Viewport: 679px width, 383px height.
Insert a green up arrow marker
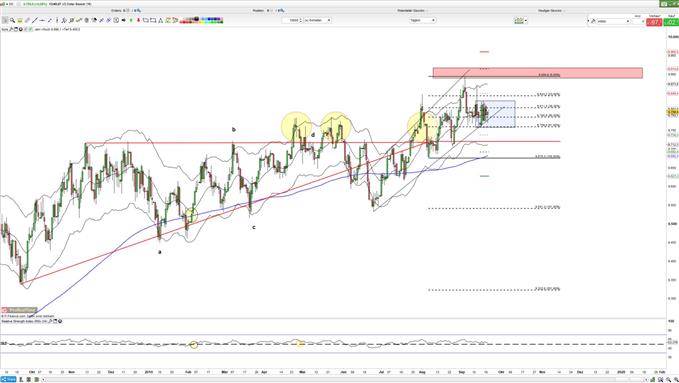[x=131, y=20]
